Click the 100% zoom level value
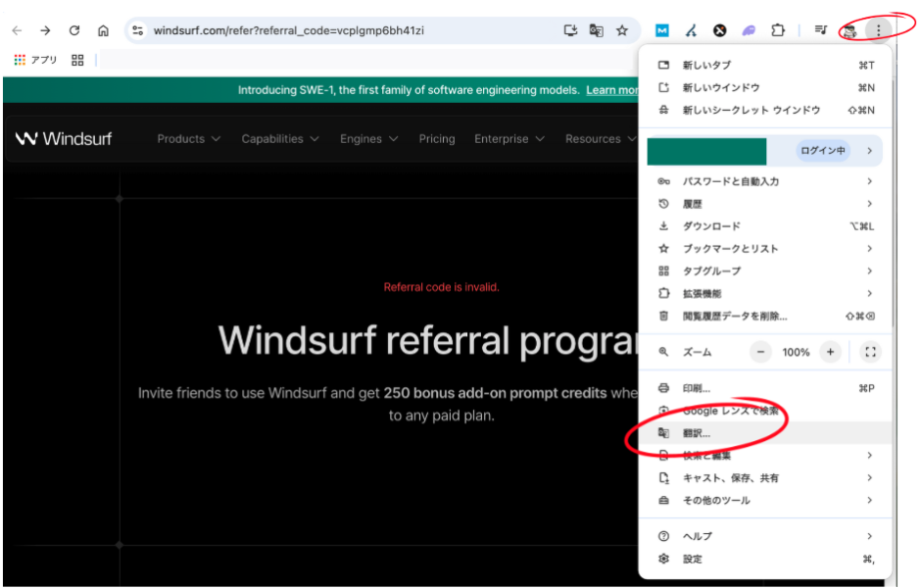The image size is (921, 588). click(796, 352)
